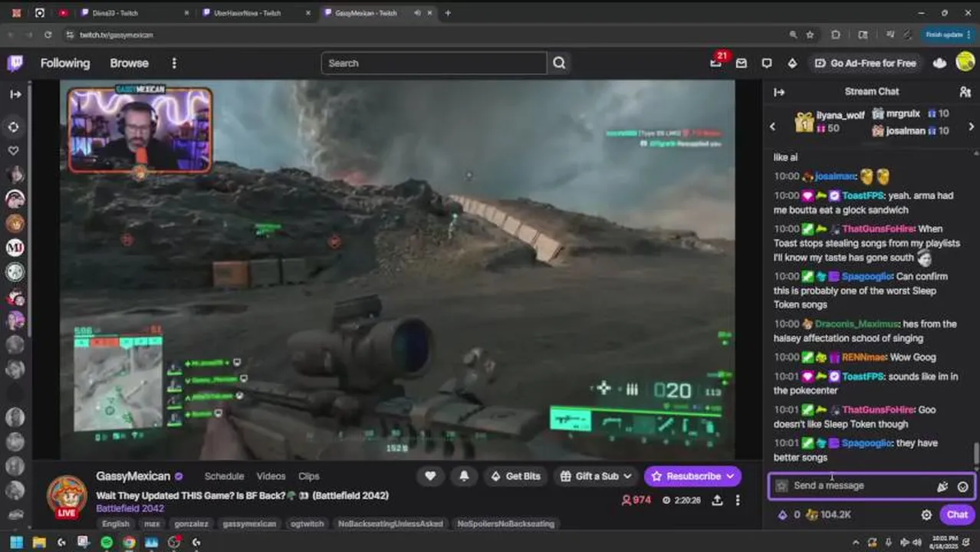Screen dimensions: 980x552
Task: Switch to the Following tab
Action: 65,63
